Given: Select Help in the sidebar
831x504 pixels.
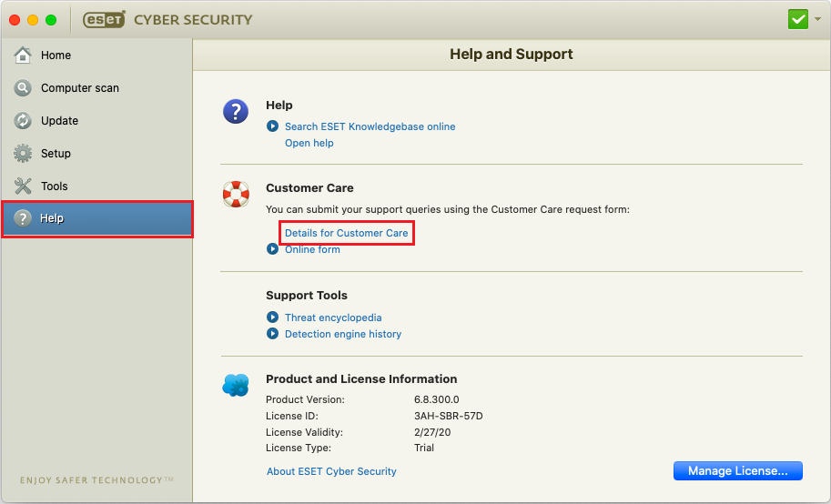Looking at the screenshot, I should (x=97, y=218).
